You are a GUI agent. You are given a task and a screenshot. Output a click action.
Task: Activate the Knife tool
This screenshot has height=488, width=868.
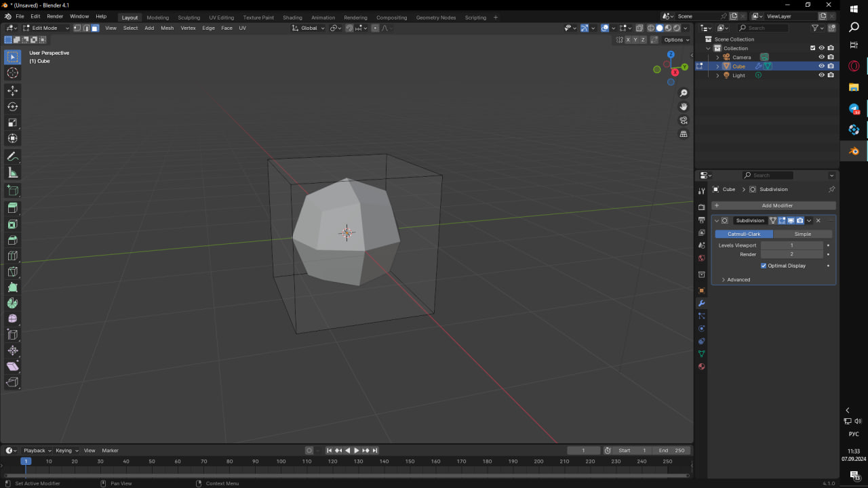(x=13, y=272)
